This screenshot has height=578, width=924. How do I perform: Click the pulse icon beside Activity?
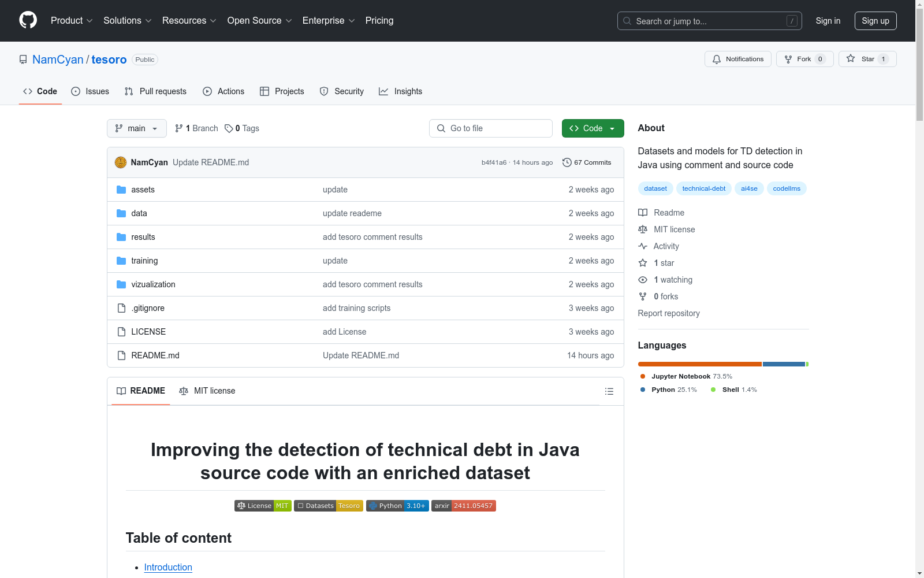tap(643, 246)
